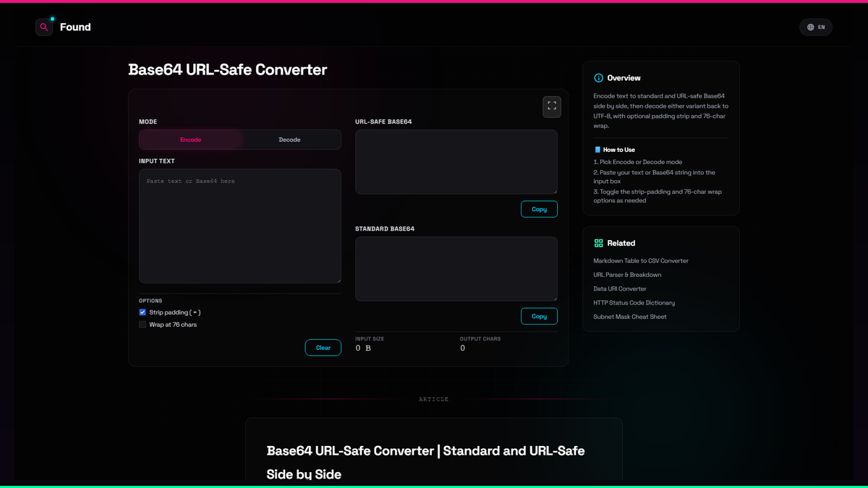The image size is (868, 488).
Task: Click the How to Use book icon
Action: tap(597, 150)
